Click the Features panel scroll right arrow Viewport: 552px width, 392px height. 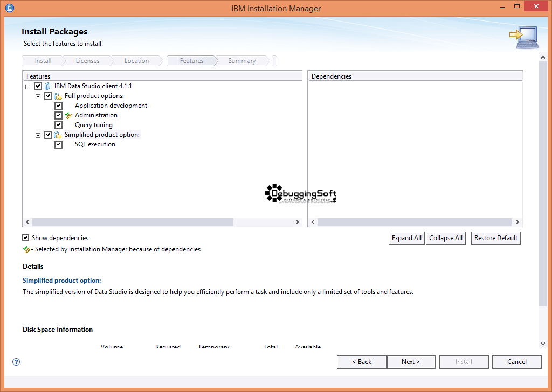(298, 222)
